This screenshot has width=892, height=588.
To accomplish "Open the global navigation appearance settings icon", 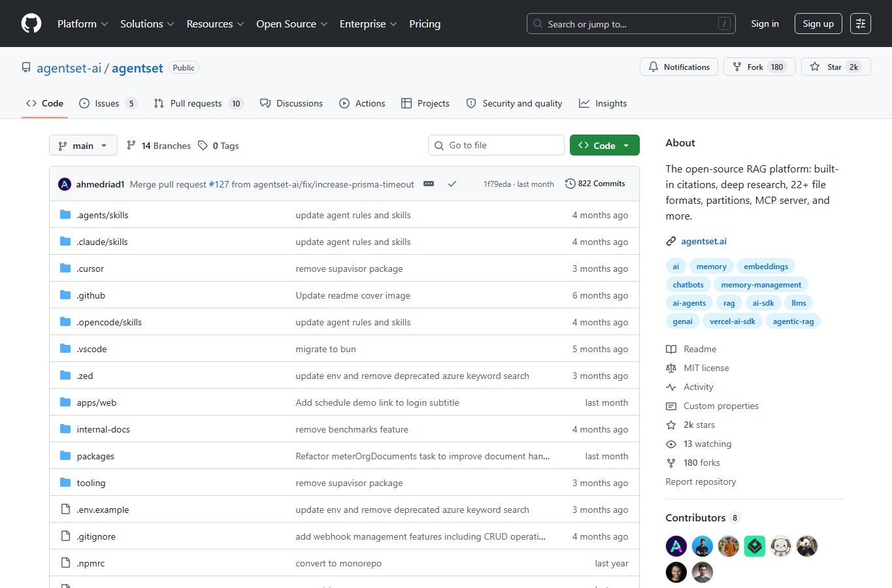I will [x=861, y=24].
